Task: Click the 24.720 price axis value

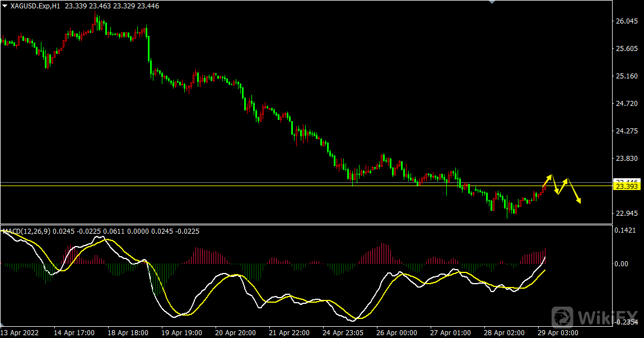Action: (x=627, y=104)
